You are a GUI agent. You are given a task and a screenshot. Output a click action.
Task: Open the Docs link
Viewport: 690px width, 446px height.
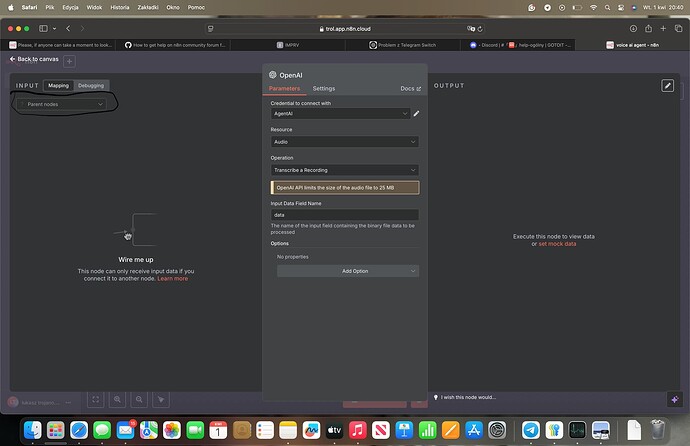[x=411, y=88]
